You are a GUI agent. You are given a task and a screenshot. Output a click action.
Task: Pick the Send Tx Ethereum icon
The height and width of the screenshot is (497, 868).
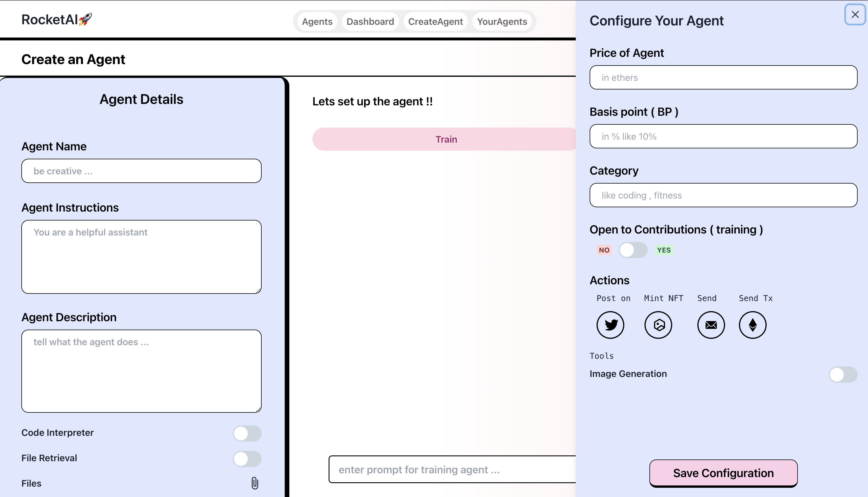point(752,325)
